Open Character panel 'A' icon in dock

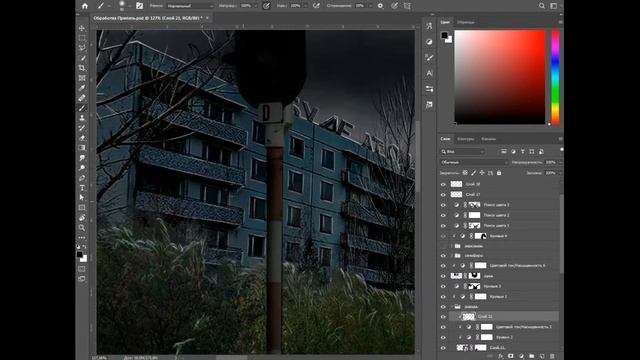(x=429, y=73)
